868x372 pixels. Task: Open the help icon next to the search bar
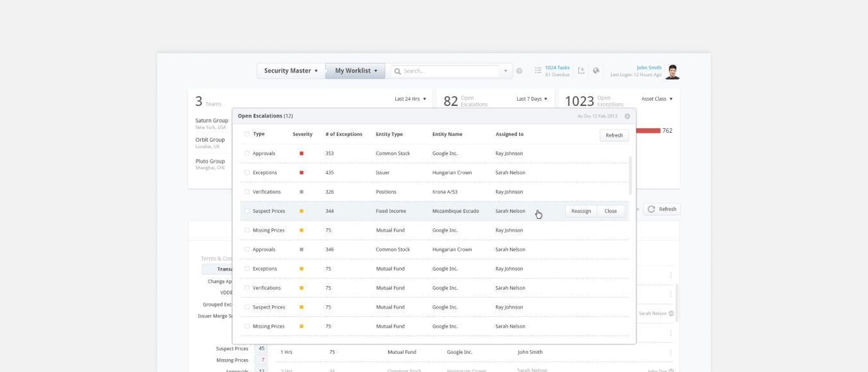coord(519,71)
